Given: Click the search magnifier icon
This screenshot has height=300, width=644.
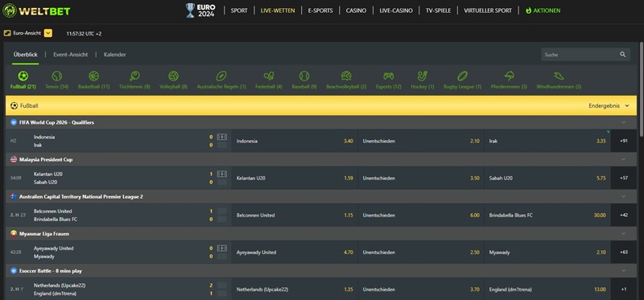Looking at the screenshot, I should tap(622, 54).
